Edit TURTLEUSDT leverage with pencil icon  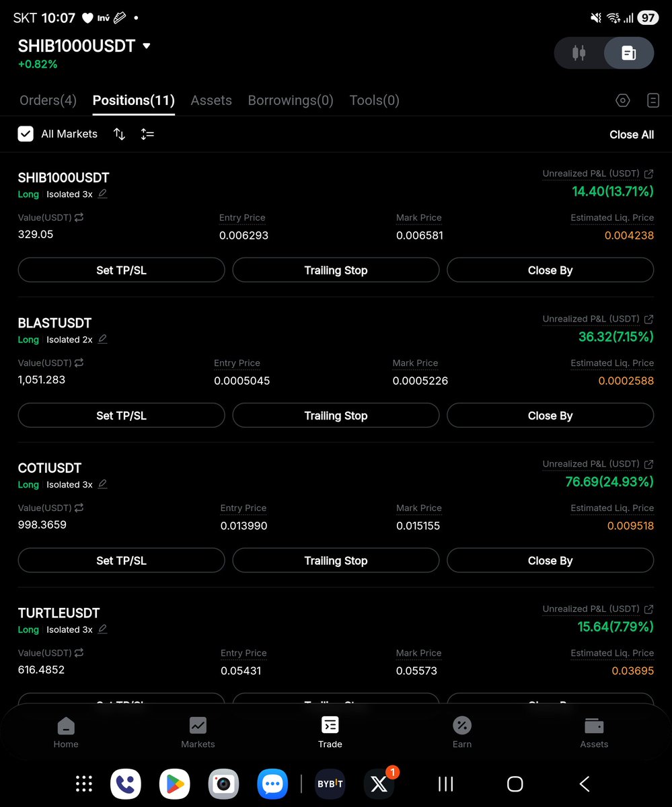[x=102, y=629]
